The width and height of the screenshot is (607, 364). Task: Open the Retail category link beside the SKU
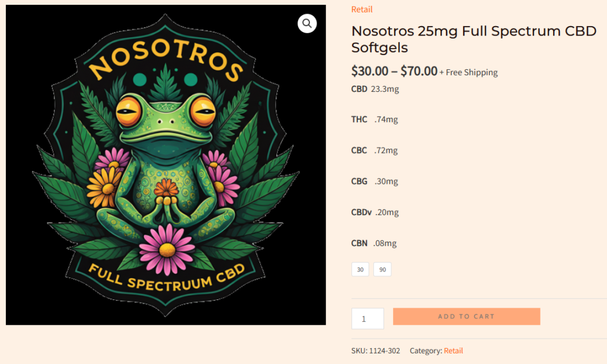(453, 351)
